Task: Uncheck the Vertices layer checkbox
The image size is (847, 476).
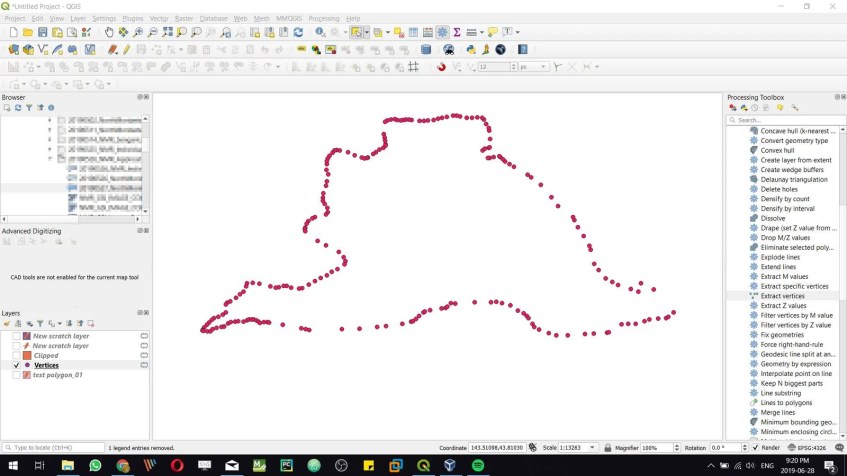Action: 16,365
